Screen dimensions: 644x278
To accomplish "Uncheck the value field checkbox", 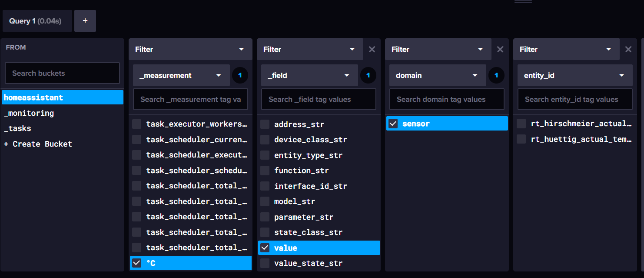I will pyautogui.click(x=265, y=248).
